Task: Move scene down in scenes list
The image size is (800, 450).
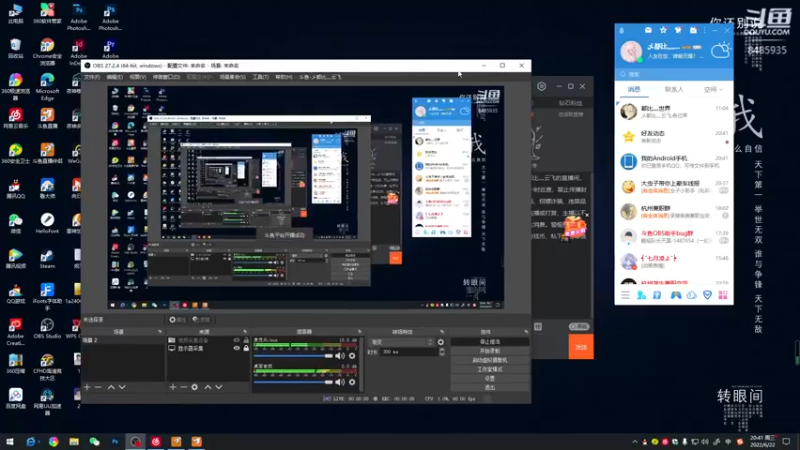Action: tap(122, 387)
